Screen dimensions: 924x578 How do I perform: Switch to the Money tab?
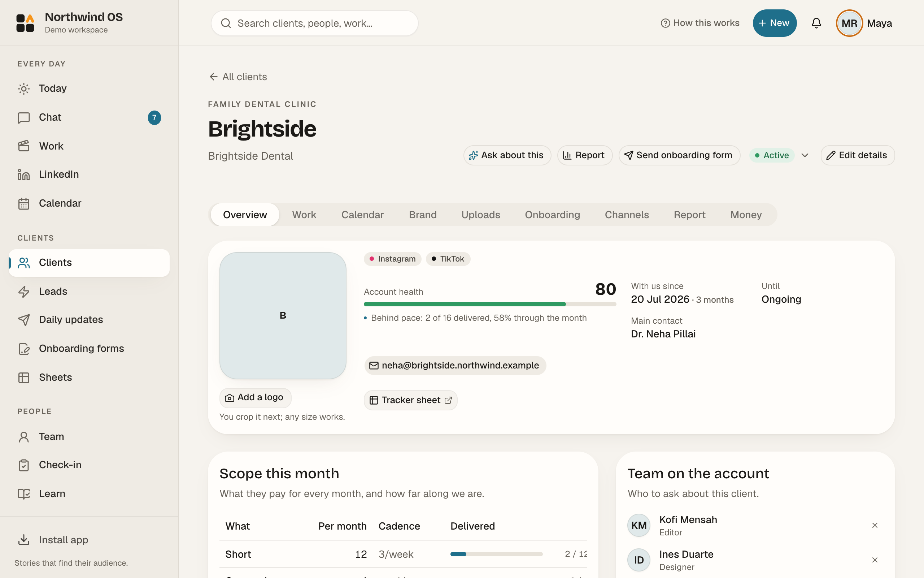[746, 215]
